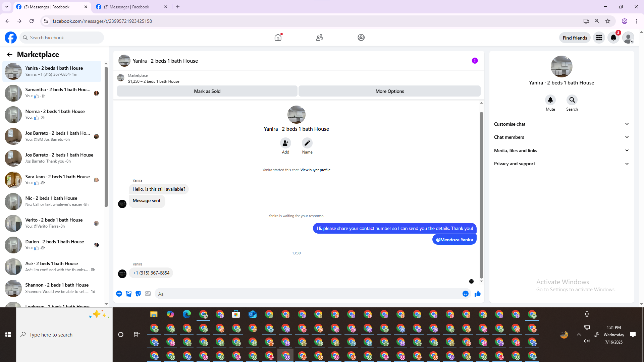Open the Sara Jean conversation

(x=52, y=180)
